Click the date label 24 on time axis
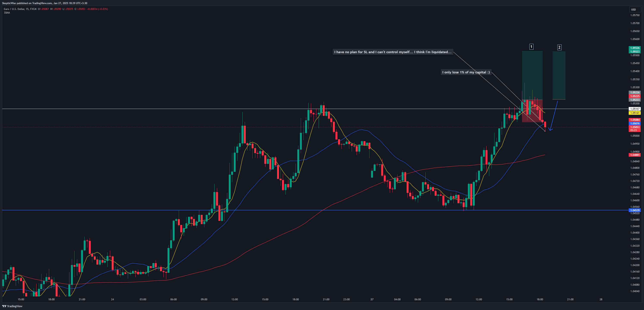Screen dimensions: 644x310 pos(113,299)
